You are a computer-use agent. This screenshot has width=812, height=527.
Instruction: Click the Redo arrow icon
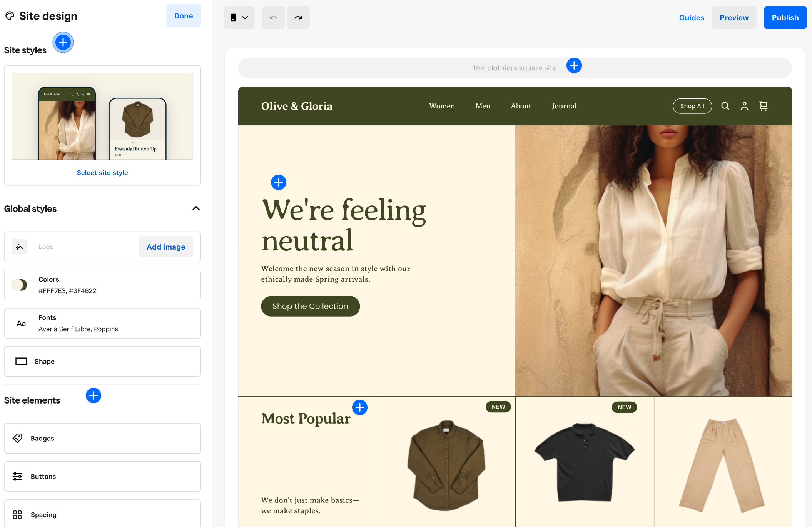coord(298,17)
